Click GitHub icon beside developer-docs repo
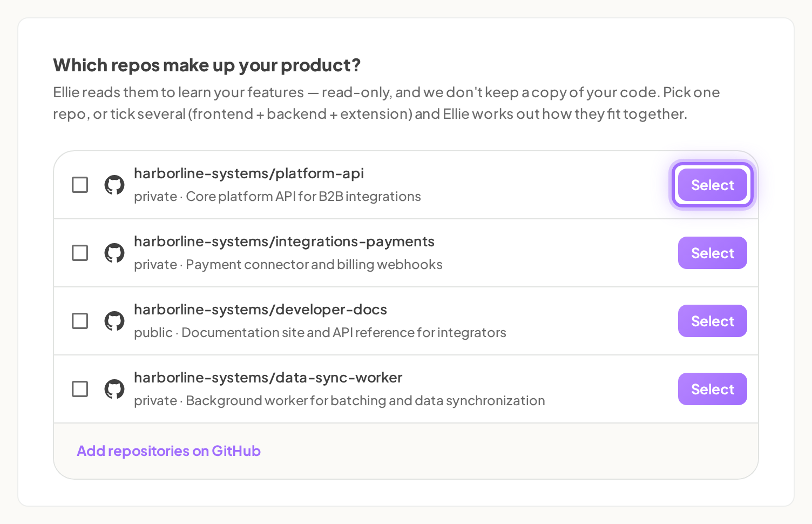The width and height of the screenshot is (812, 524). click(114, 321)
